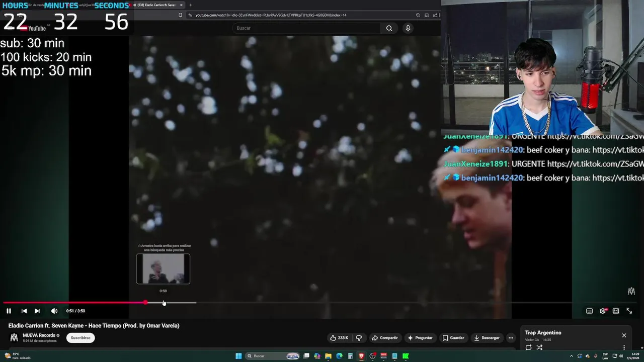
Task: Like the video with 233 K likes
Action: point(339,338)
